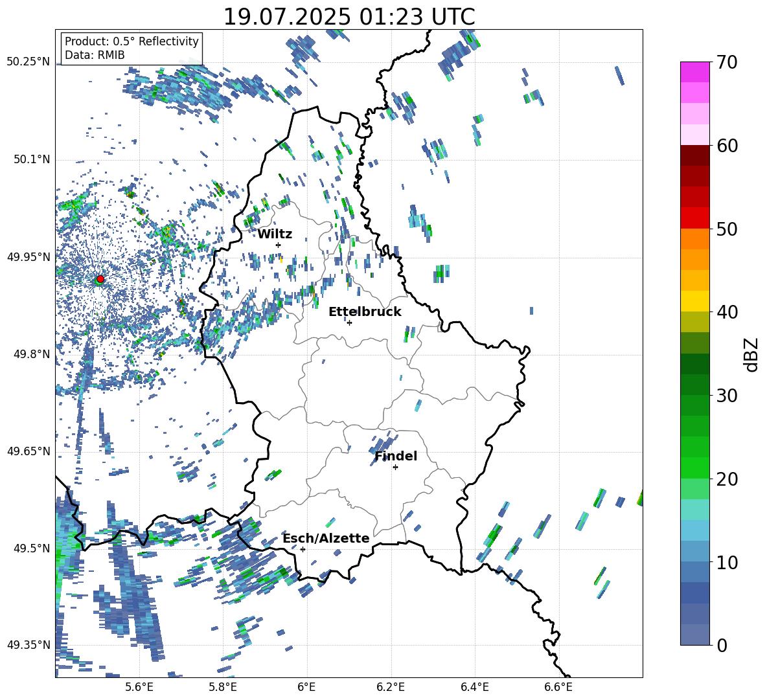The width and height of the screenshot is (767, 700).
Task: Click the 10 colorbar tick label
Action: [727, 562]
